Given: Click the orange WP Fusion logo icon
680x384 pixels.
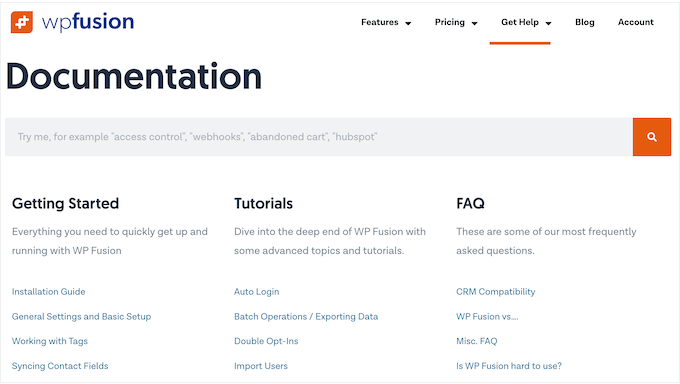Looking at the screenshot, I should (22, 22).
